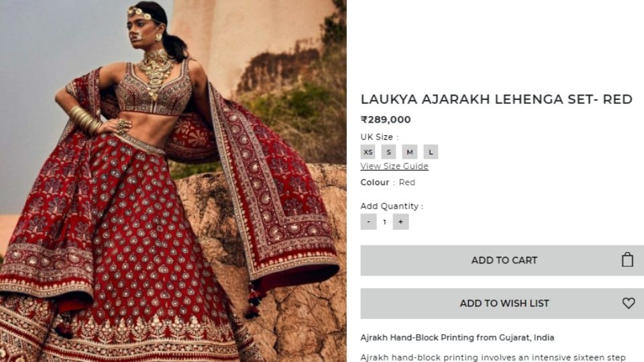
Task: Click the ADD TO CART text
Action: tap(504, 260)
